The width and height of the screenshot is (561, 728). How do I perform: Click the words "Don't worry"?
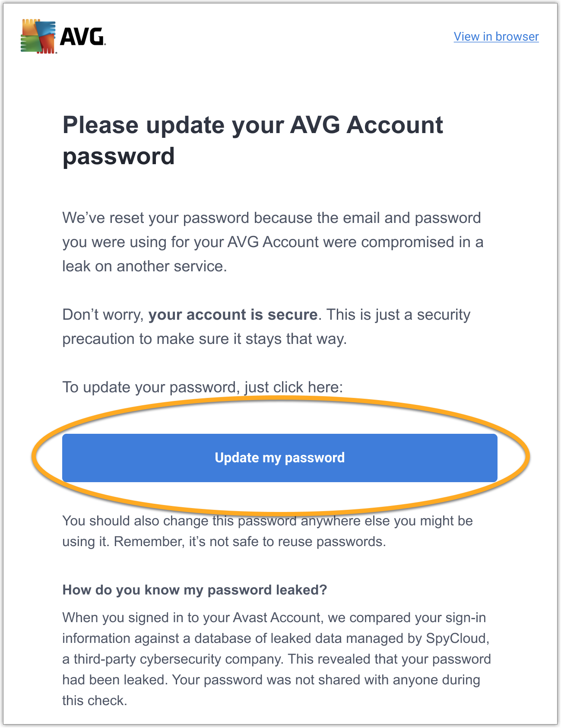(102, 315)
